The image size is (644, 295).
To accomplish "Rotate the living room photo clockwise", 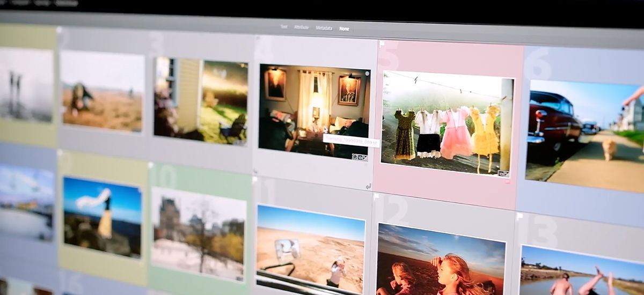I will (x=369, y=186).
